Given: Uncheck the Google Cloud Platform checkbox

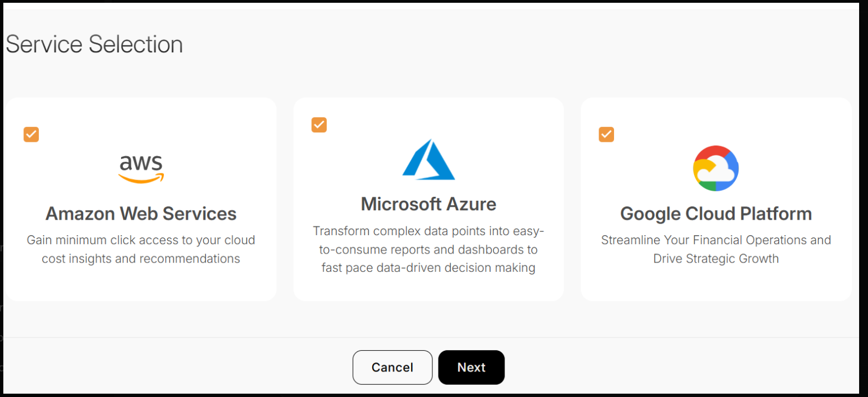Looking at the screenshot, I should pyautogui.click(x=606, y=135).
